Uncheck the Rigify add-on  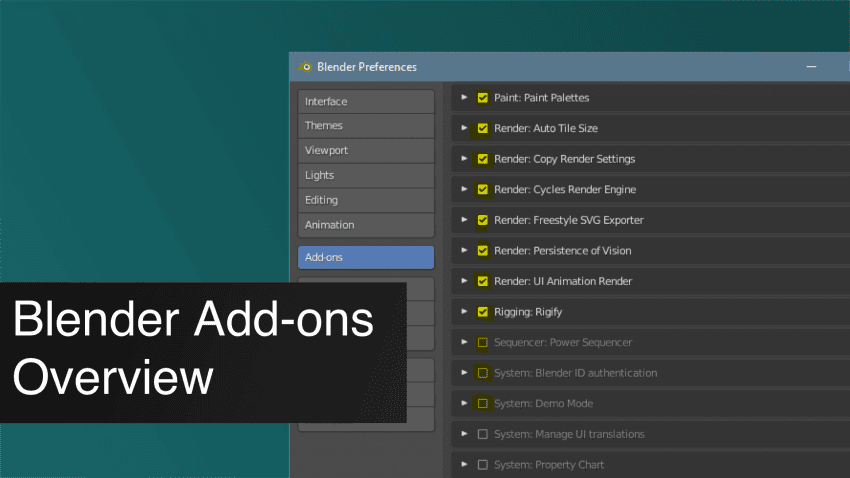coord(482,312)
